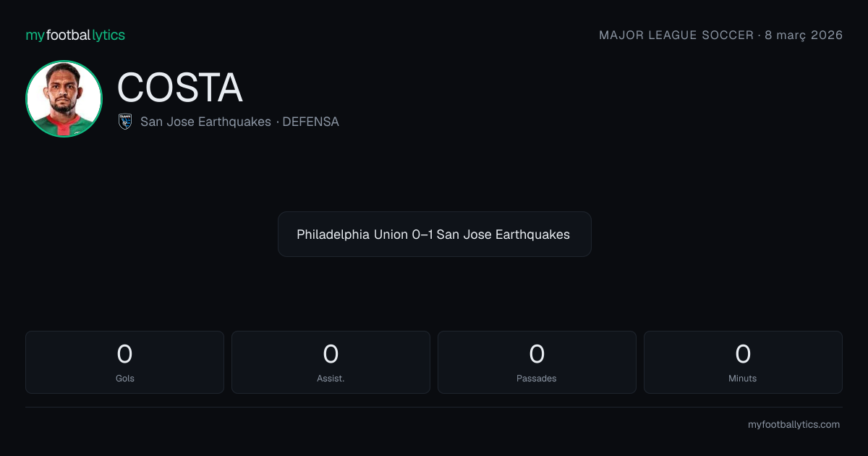Click the zero value above Minuts
868x456 pixels.
[x=743, y=354]
